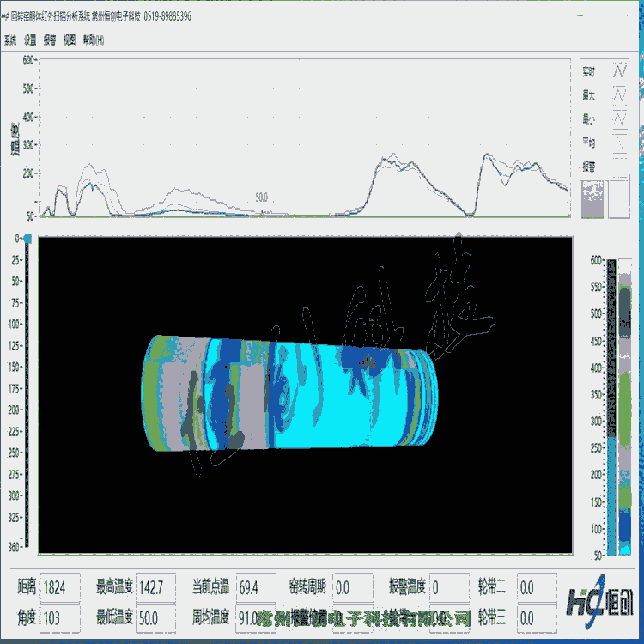Open the 报警 (Alarm) menu

pyautogui.click(x=50, y=39)
